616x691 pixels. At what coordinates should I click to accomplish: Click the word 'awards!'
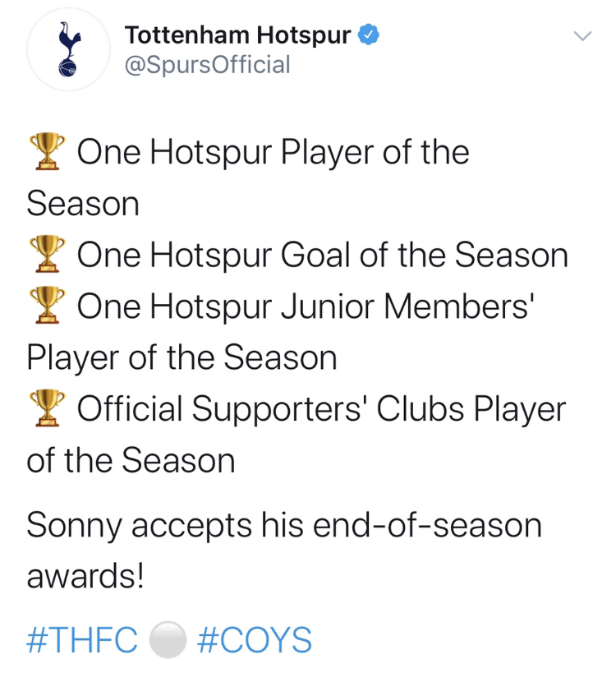[x=85, y=576]
